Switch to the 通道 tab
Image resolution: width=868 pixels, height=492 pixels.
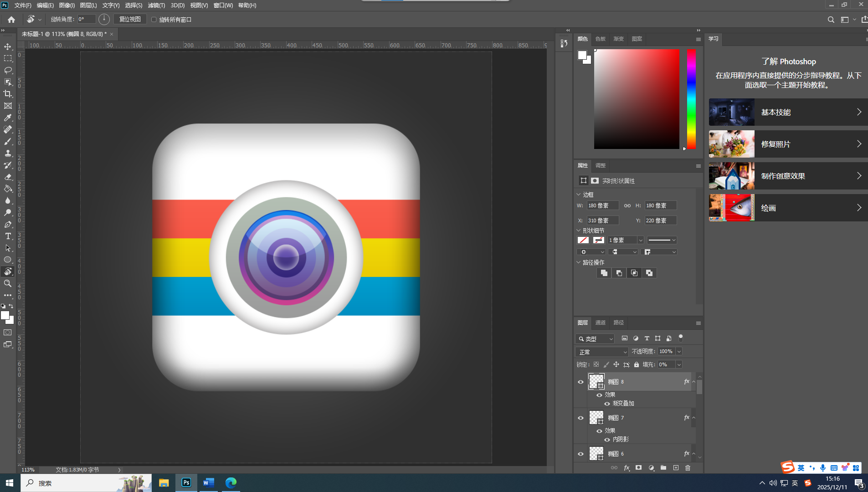(600, 323)
